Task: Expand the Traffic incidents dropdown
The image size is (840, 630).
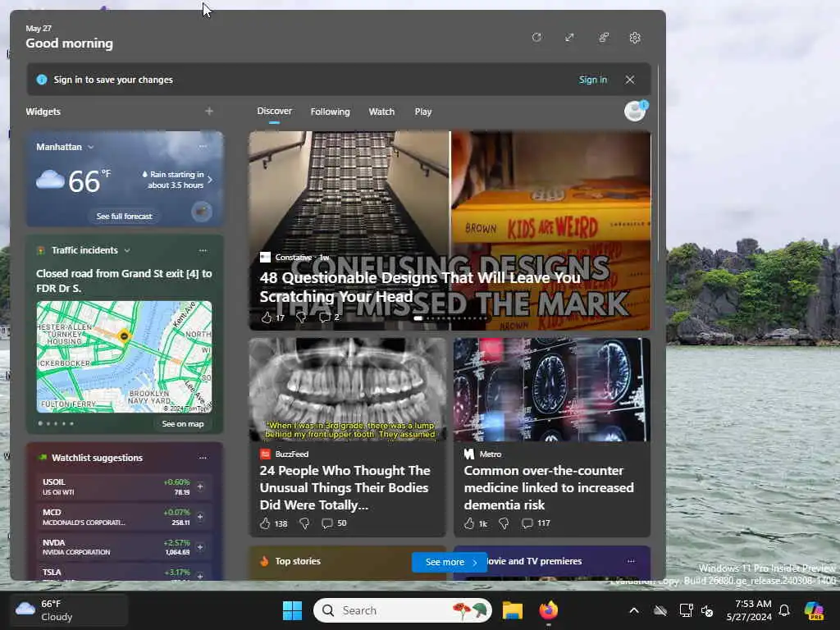Action: pos(127,250)
